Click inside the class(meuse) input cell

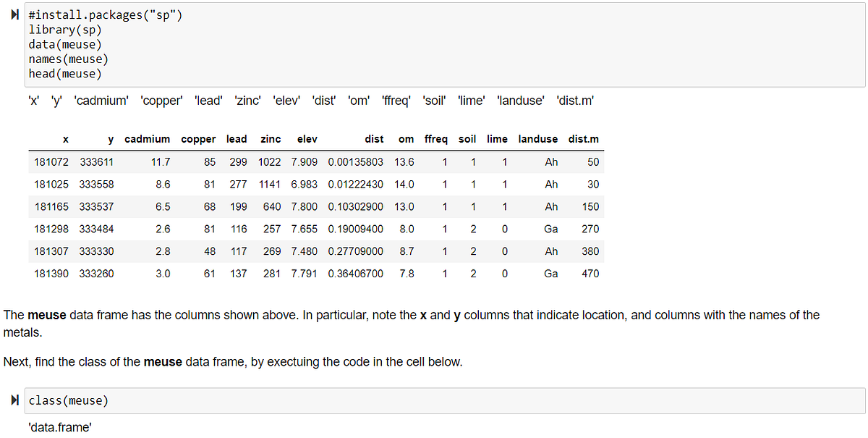pos(434,400)
